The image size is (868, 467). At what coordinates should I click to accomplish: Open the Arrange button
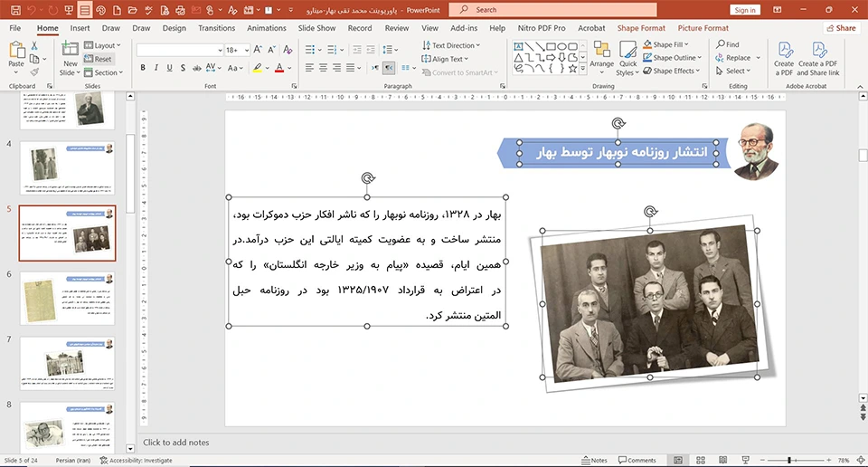(601, 58)
